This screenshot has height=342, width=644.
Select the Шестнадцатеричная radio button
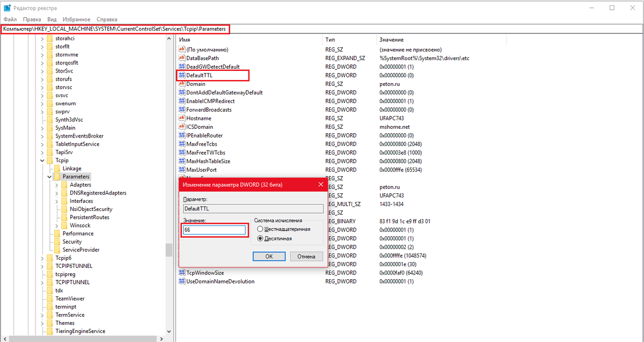click(260, 229)
